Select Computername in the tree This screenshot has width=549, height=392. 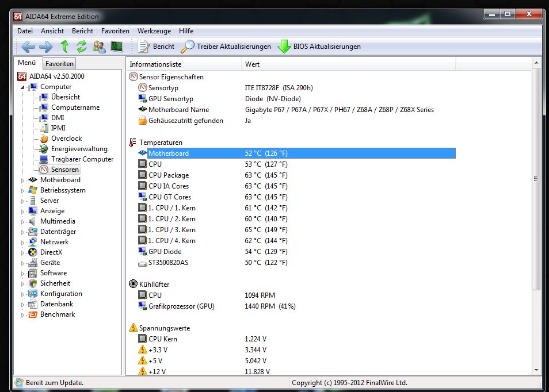click(x=75, y=107)
